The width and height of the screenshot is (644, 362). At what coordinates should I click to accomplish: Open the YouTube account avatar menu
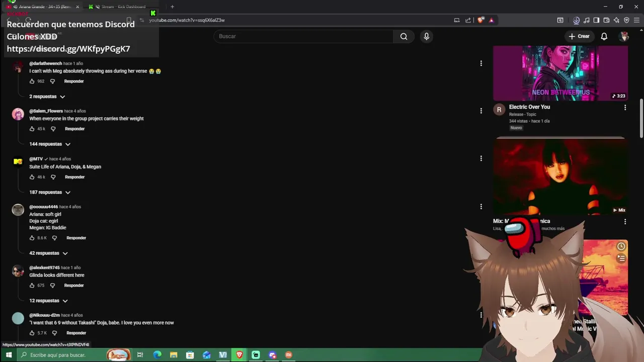click(x=624, y=36)
